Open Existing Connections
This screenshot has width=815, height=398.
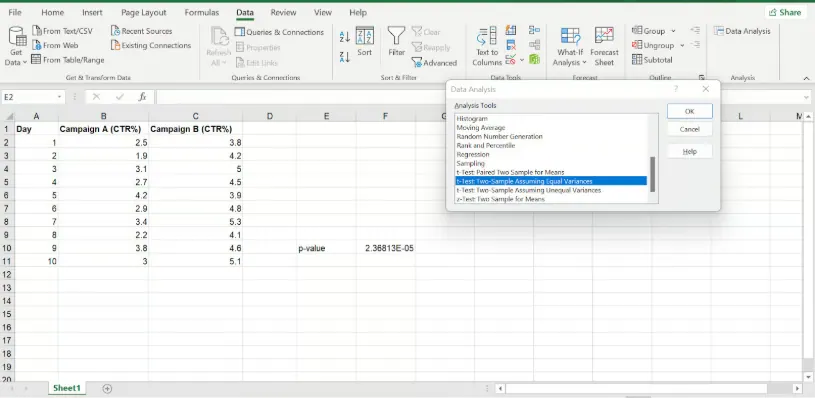[x=151, y=45]
